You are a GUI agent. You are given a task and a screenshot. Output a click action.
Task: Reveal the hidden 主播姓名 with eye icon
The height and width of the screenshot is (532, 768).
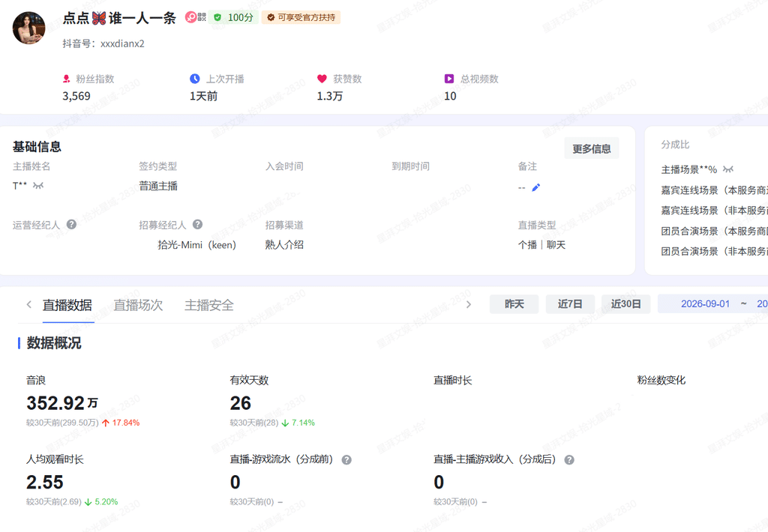[38, 186]
